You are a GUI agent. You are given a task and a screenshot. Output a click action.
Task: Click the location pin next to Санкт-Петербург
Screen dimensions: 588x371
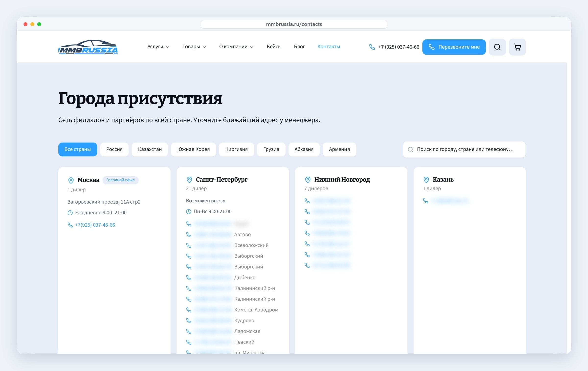[x=189, y=180]
